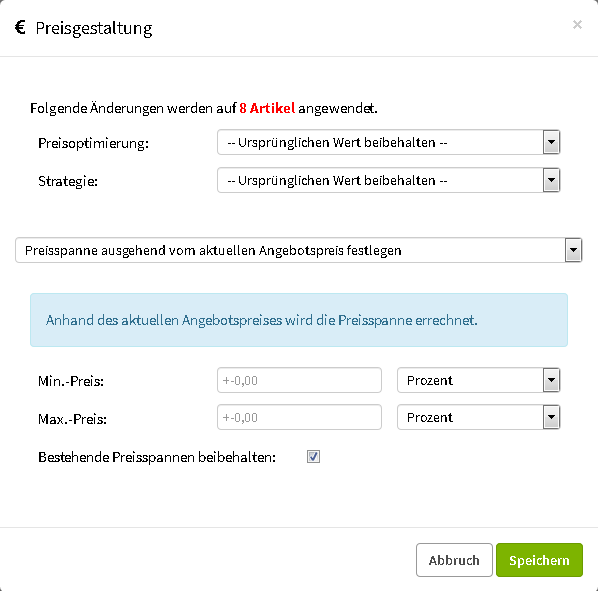Close the Preisgestaltung dialog with the X
Screen dimensions: 598x591
tap(577, 25)
